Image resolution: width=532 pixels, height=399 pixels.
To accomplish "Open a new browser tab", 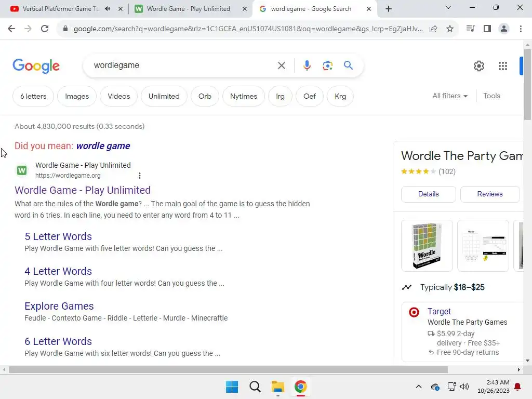I will [x=389, y=9].
